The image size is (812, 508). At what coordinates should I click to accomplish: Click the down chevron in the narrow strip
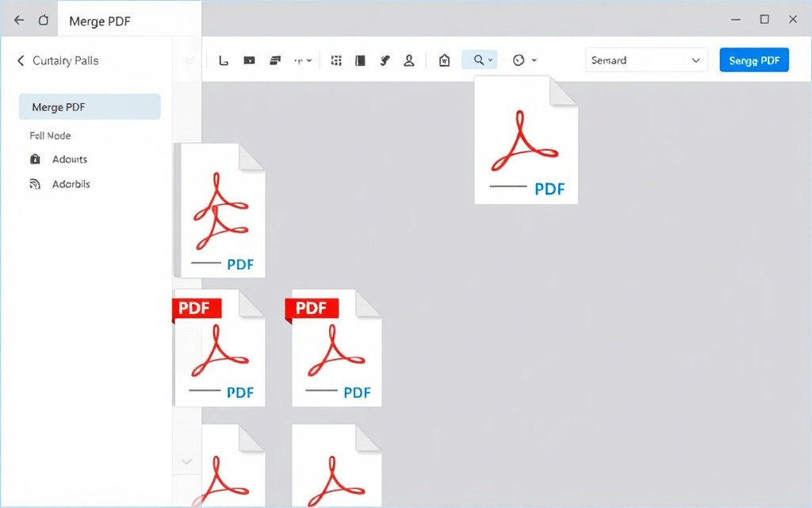186,461
